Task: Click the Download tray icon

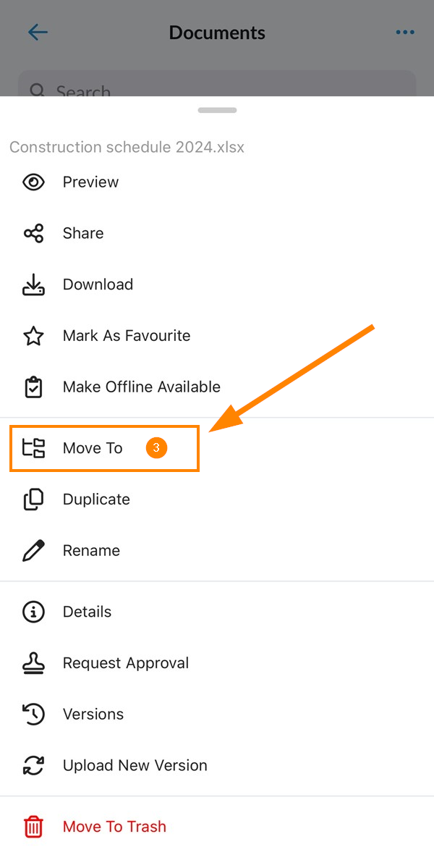Action: 33,285
